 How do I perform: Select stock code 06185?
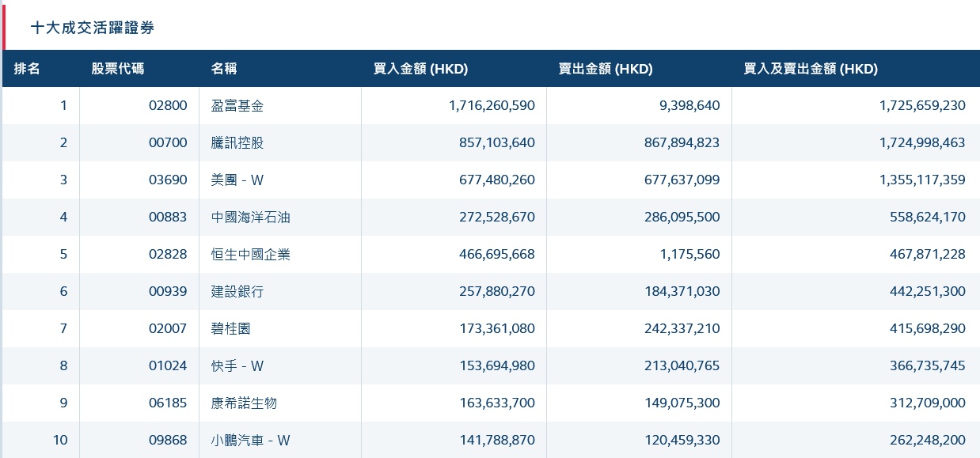pyautogui.click(x=168, y=403)
